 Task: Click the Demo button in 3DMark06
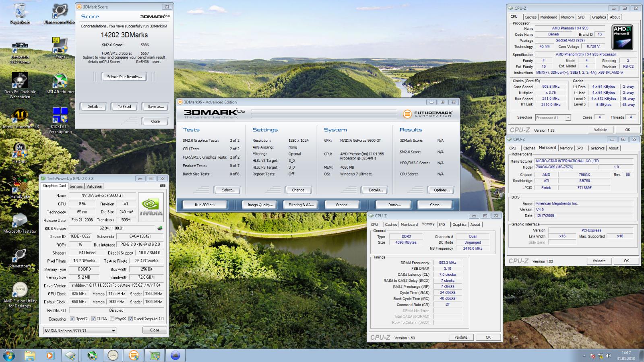(x=394, y=205)
